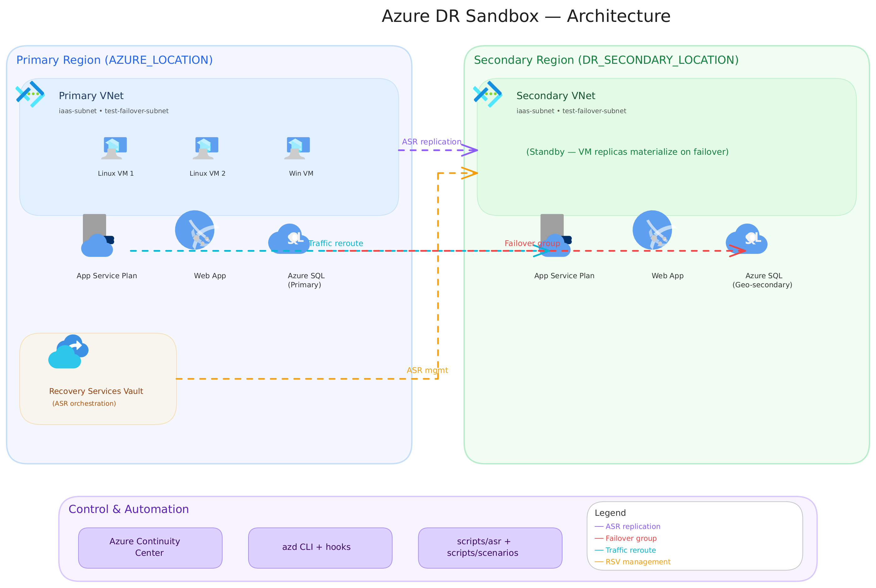The image size is (876, 588).
Task: Click the Primary VNet icon
Action: [x=30, y=94]
